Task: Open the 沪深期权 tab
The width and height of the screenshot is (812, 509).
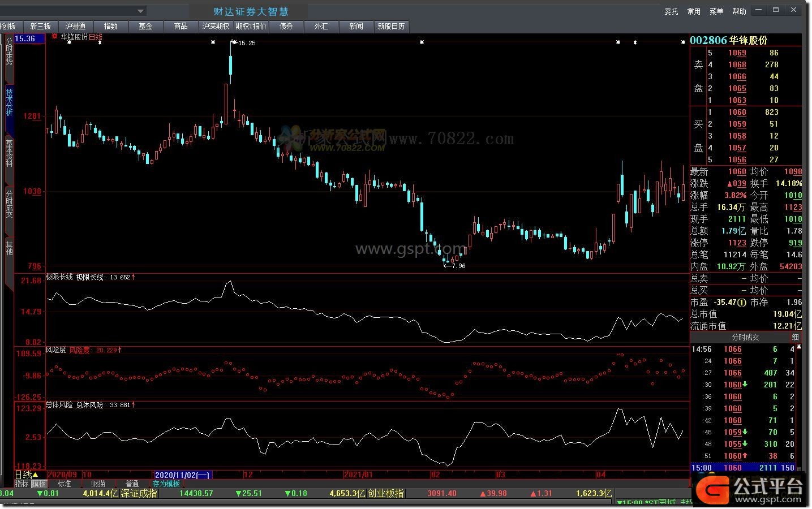Action: point(216,26)
